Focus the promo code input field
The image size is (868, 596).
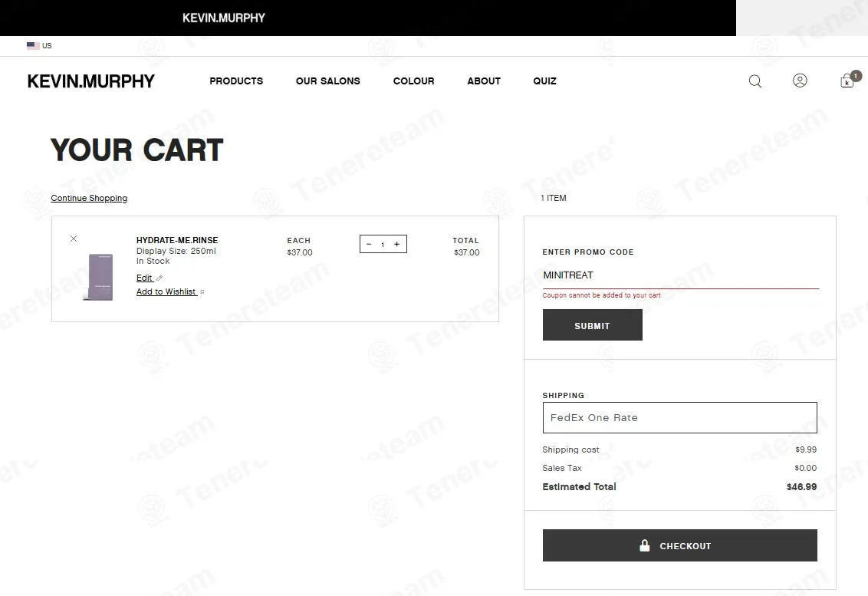[680, 275]
